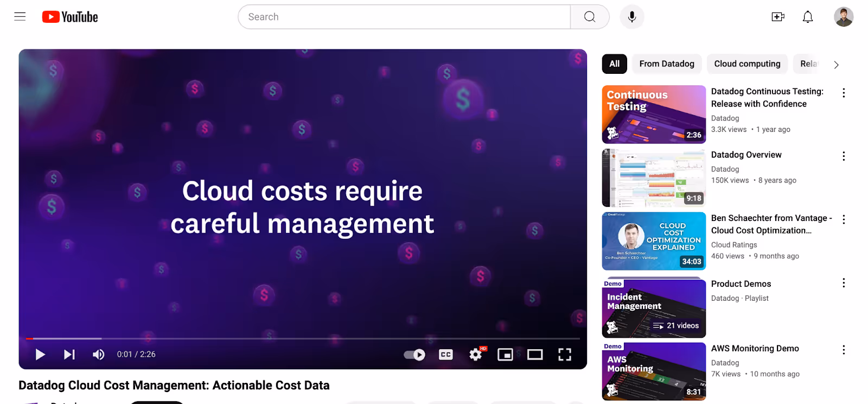Click '150K views' text
This screenshot has width=868, height=404.
point(730,180)
